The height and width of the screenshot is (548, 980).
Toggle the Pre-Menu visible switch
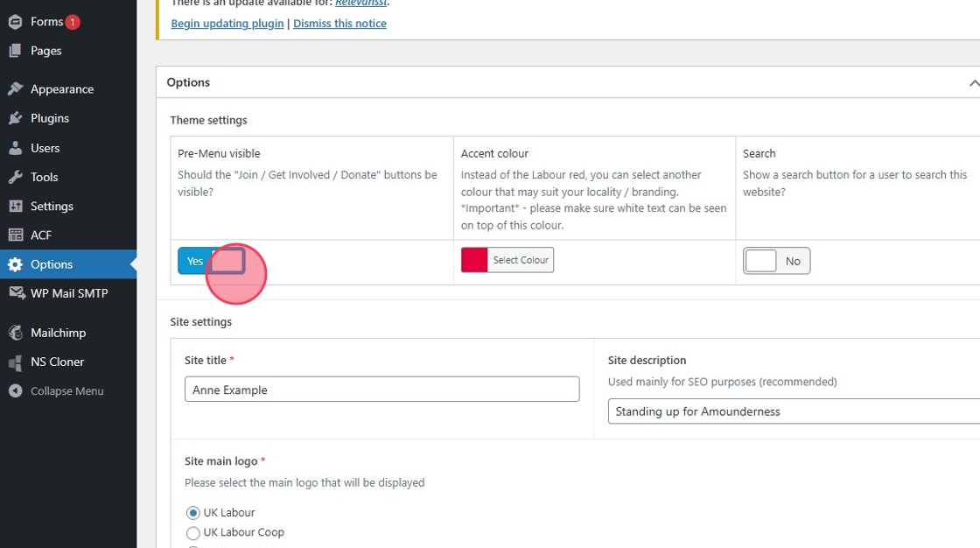point(212,261)
